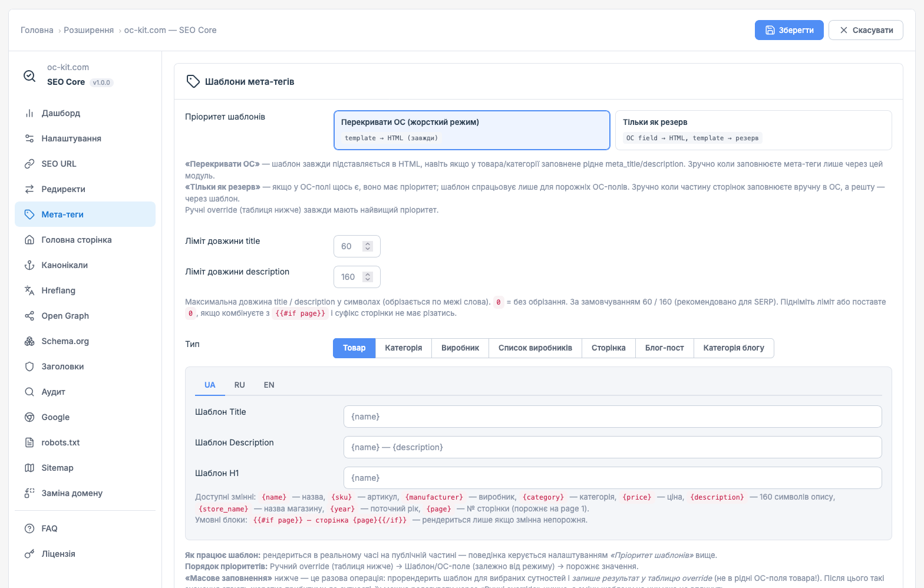Click the Аудит magnifier icon
The height and width of the screenshot is (588, 924).
point(29,392)
